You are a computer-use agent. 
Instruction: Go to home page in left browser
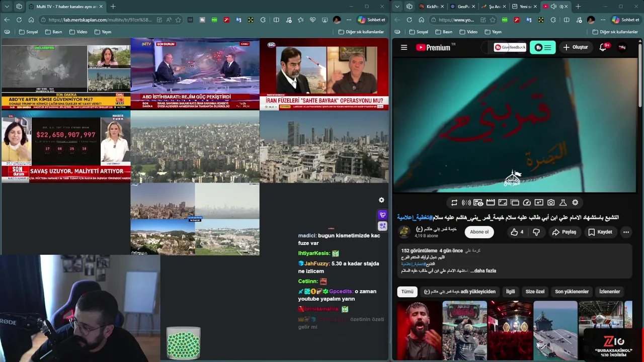tap(31, 20)
